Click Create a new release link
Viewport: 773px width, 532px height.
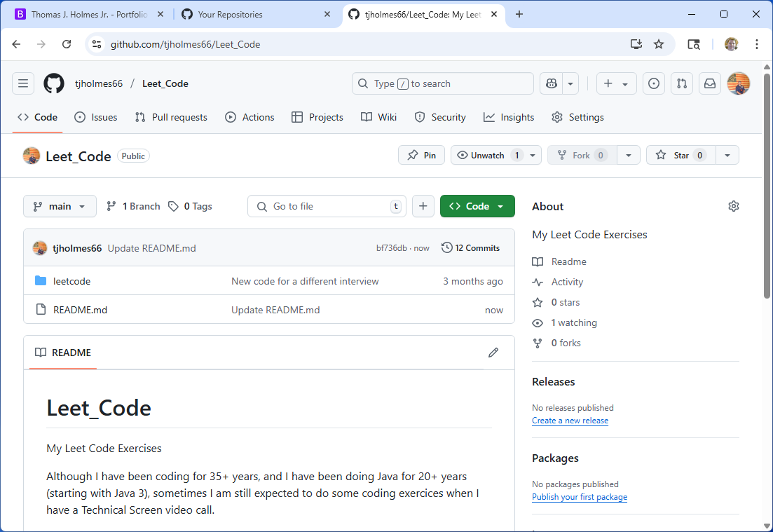pyautogui.click(x=570, y=421)
